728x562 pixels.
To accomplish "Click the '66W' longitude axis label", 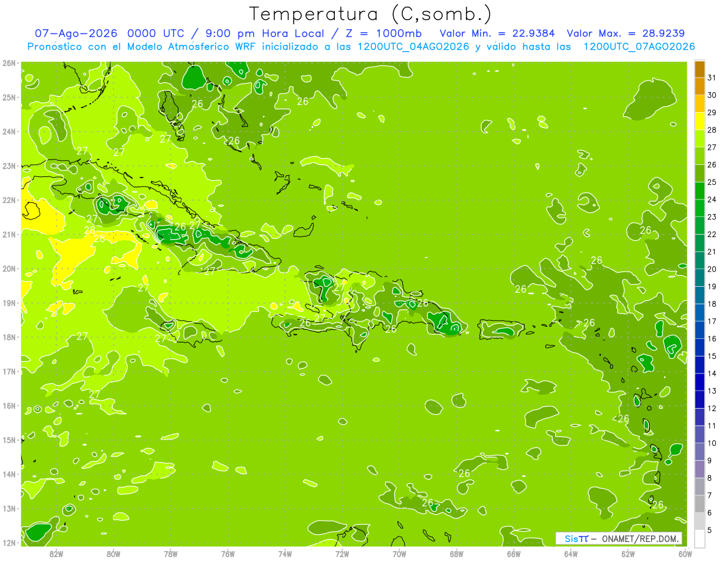I will click(x=513, y=554).
